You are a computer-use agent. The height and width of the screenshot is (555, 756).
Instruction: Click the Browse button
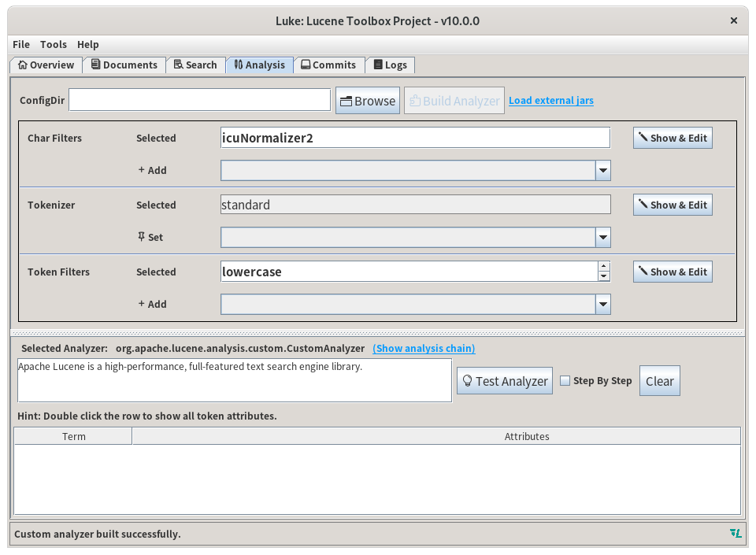[368, 101]
